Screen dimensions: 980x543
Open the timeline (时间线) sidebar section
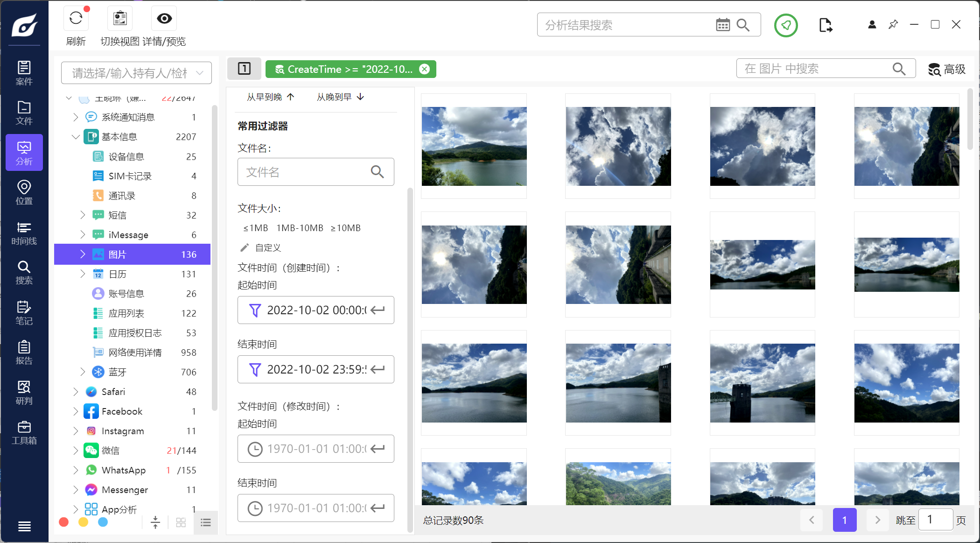[24, 233]
